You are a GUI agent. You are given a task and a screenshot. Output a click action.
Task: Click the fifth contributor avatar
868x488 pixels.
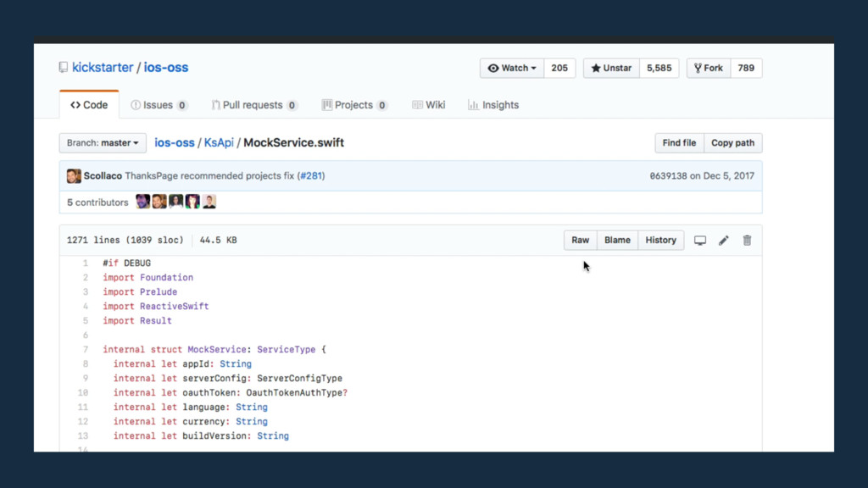point(209,202)
